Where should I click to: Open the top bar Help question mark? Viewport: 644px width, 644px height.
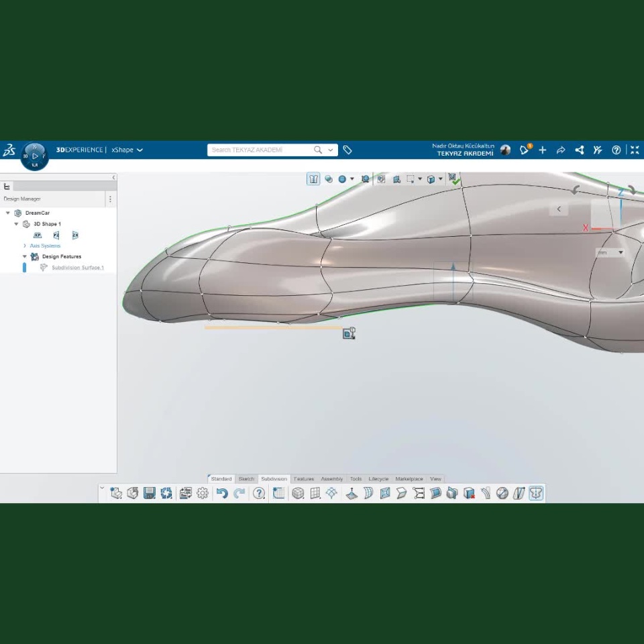click(x=616, y=150)
